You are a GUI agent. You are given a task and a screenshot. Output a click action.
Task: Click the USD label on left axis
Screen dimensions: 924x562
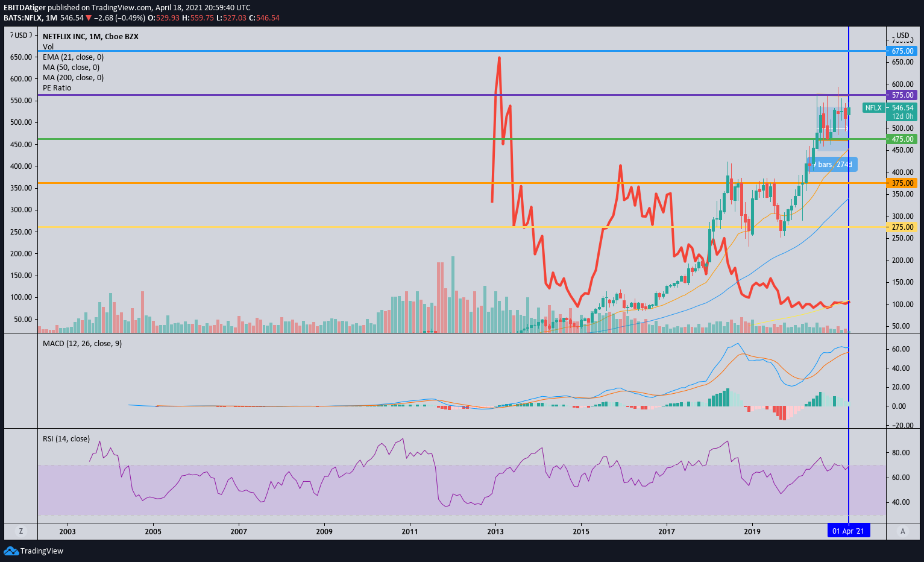point(21,36)
